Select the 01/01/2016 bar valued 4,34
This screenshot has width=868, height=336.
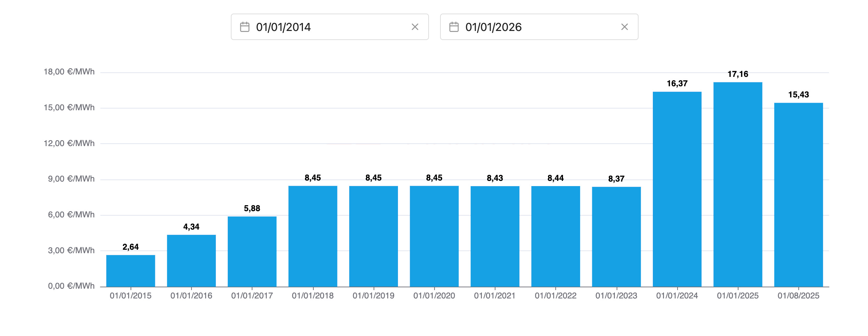(191, 261)
